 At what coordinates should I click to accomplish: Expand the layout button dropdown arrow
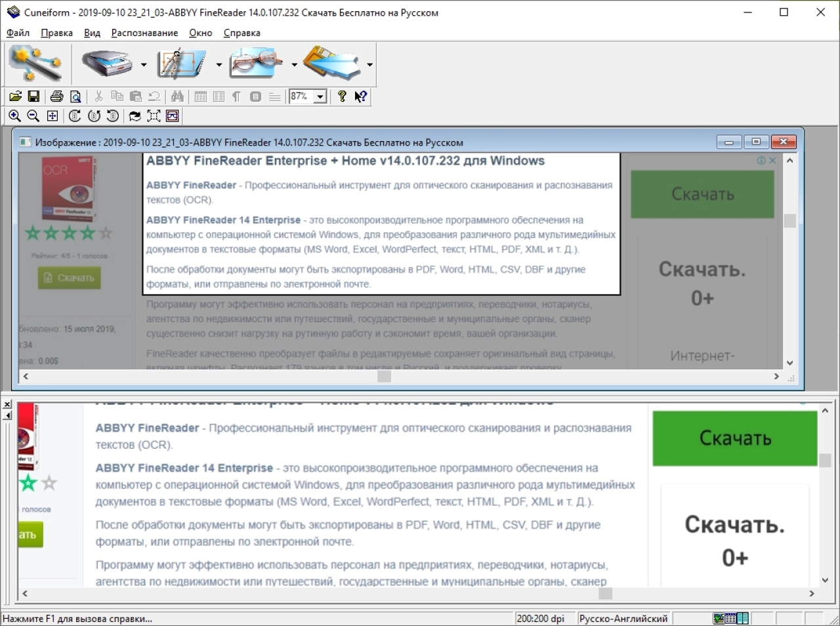coord(219,64)
